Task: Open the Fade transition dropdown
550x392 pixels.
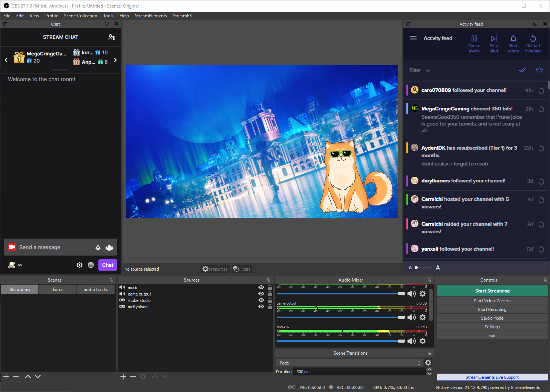Action: 349,363
